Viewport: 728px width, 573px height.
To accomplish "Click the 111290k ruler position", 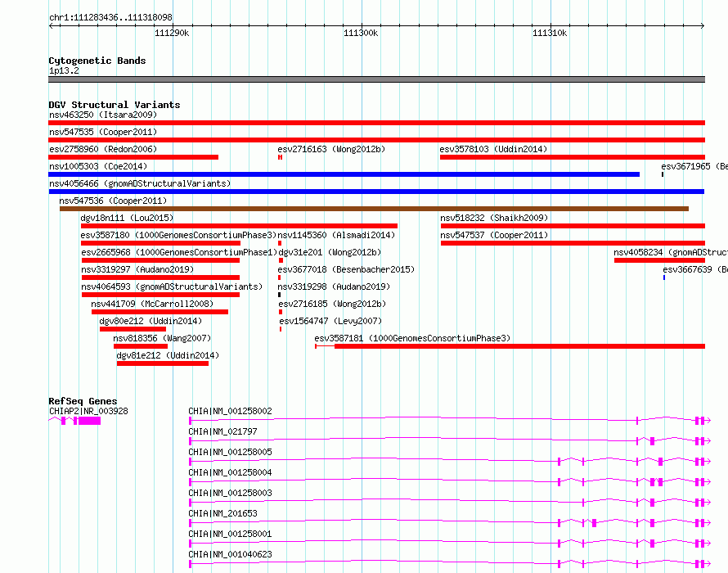I will coord(172,33).
